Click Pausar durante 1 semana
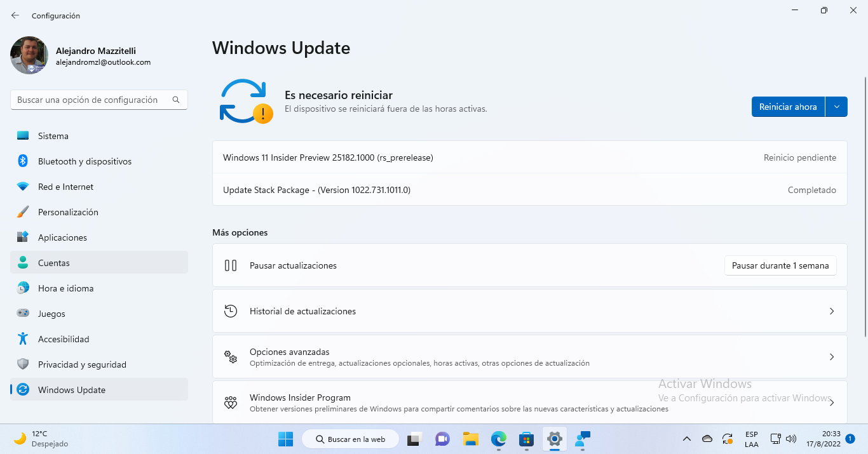868x454 pixels. pyautogui.click(x=780, y=265)
